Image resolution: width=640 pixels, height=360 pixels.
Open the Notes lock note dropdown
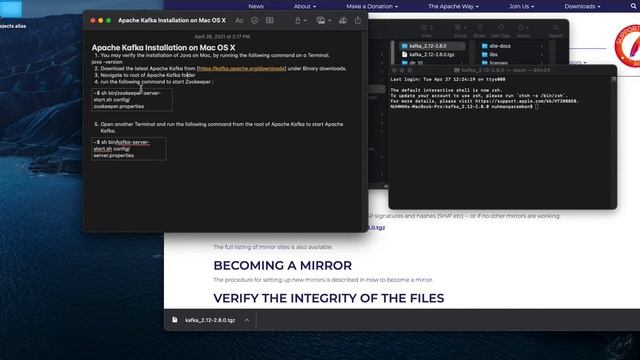[x=300, y=20]
